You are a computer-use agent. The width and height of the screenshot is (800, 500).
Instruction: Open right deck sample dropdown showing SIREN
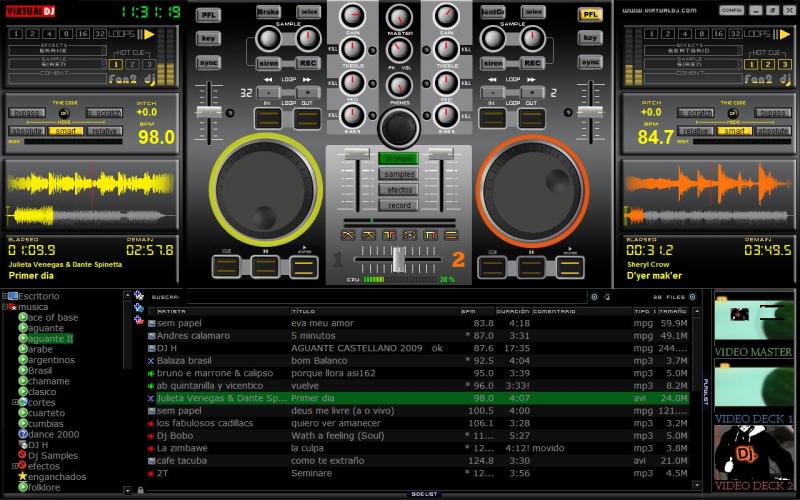[x=693, y=64]
